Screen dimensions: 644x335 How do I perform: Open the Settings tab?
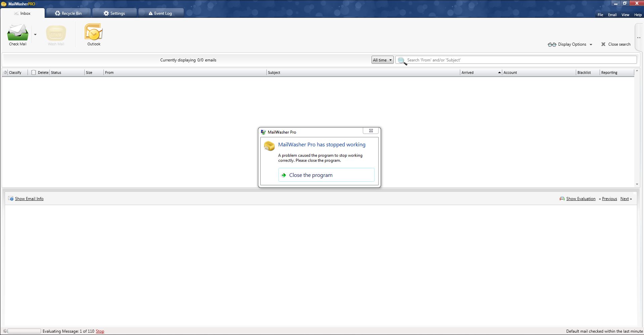(114, 13)
